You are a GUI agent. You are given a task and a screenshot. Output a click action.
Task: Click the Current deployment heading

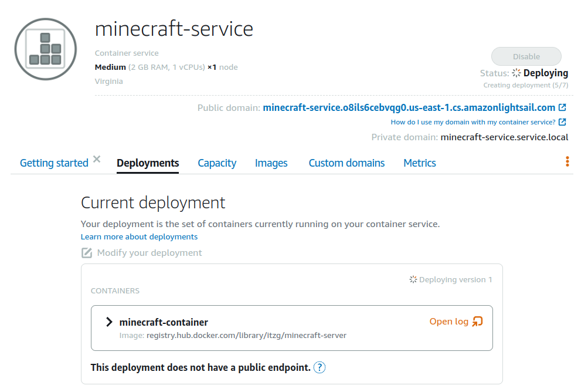point(153,203)
